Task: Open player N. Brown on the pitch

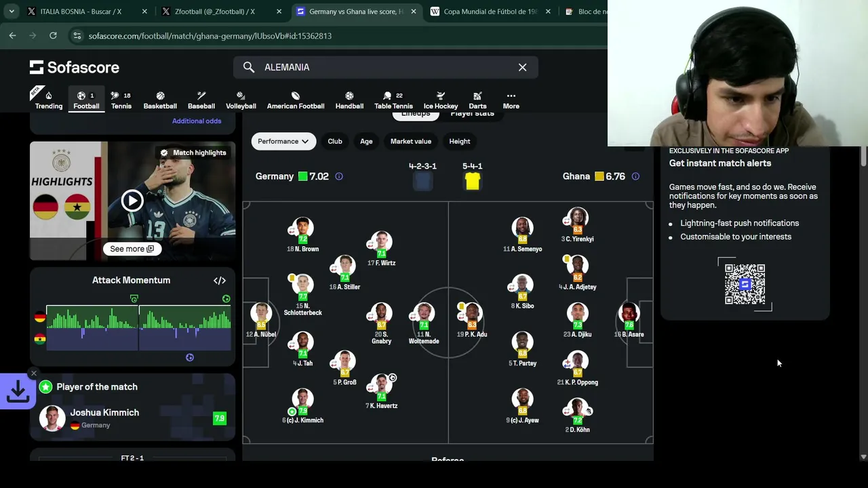Action: pyautogui.click(x=302, y=235)
